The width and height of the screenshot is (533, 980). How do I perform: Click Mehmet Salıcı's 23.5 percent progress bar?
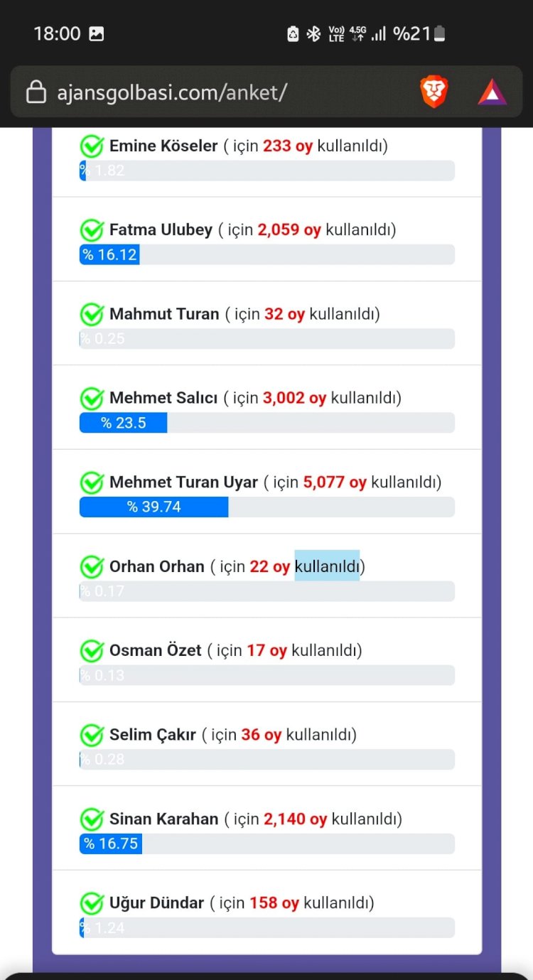(123, 422)
